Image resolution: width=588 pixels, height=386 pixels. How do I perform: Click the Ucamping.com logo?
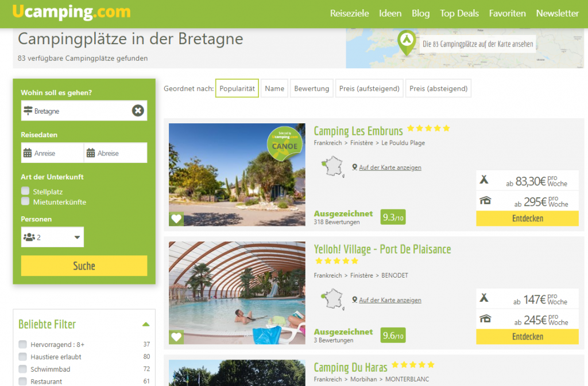click(x=72, y=12)
